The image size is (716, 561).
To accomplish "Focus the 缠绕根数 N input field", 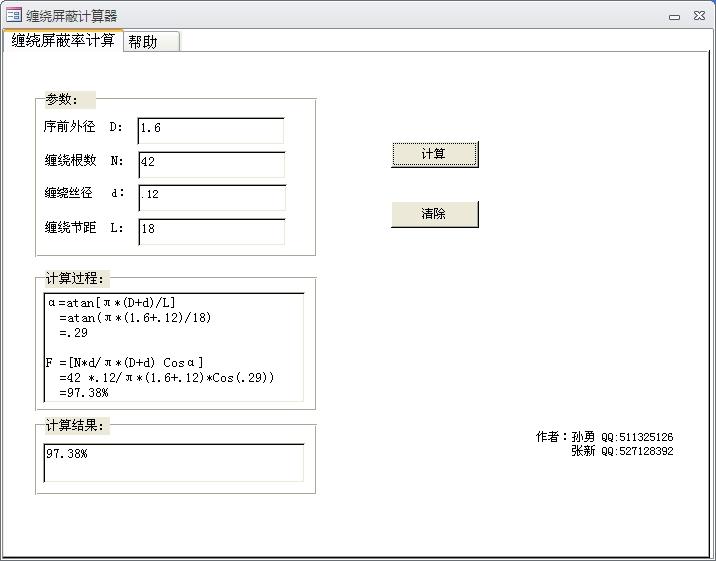I will point(211,164).
